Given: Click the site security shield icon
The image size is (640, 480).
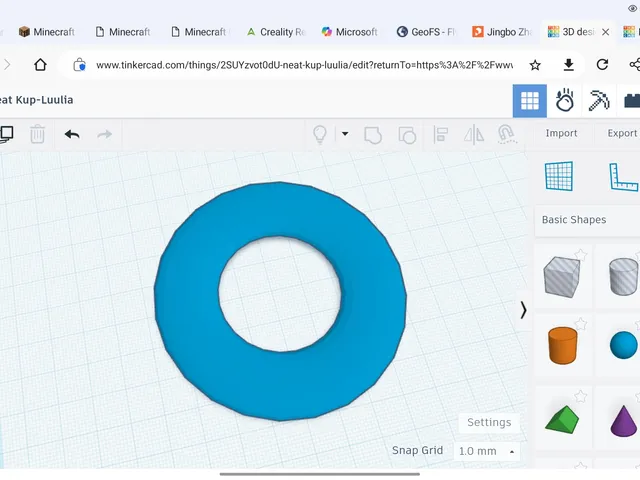Looking at the screenshot, I should pyautogui.click(x=79, y=65).
